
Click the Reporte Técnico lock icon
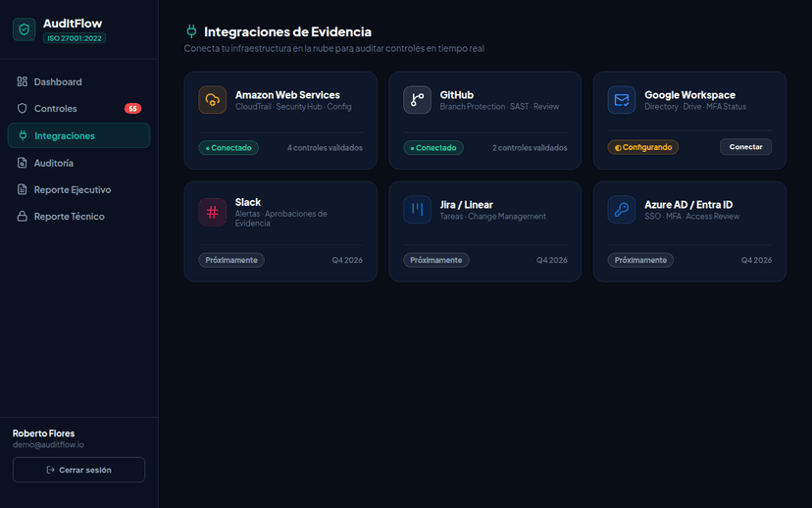(22, 216)
